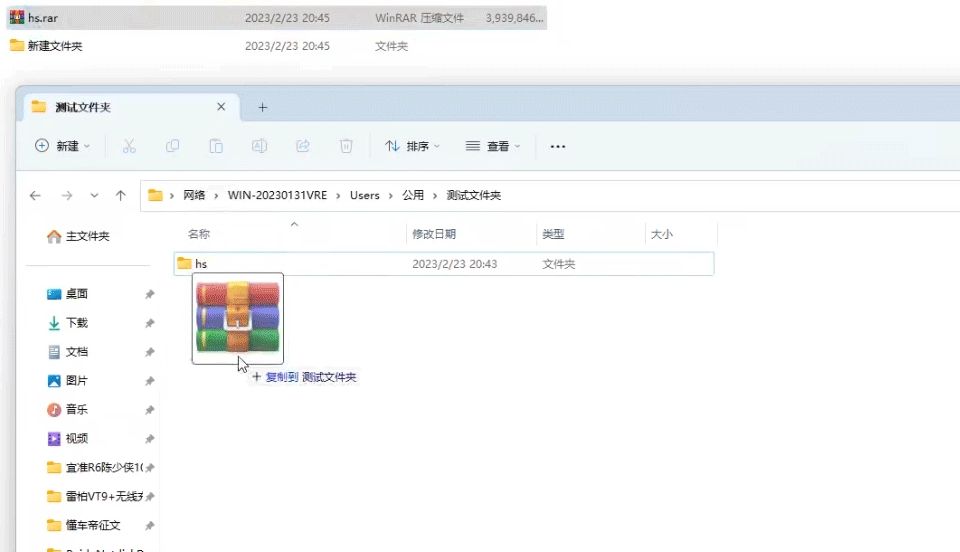Expand recent locations chevron

pyautogui.click(x=94, y=196)
